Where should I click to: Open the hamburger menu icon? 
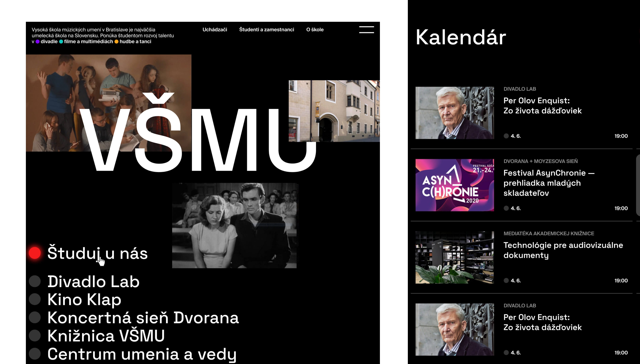coord(366,29)
